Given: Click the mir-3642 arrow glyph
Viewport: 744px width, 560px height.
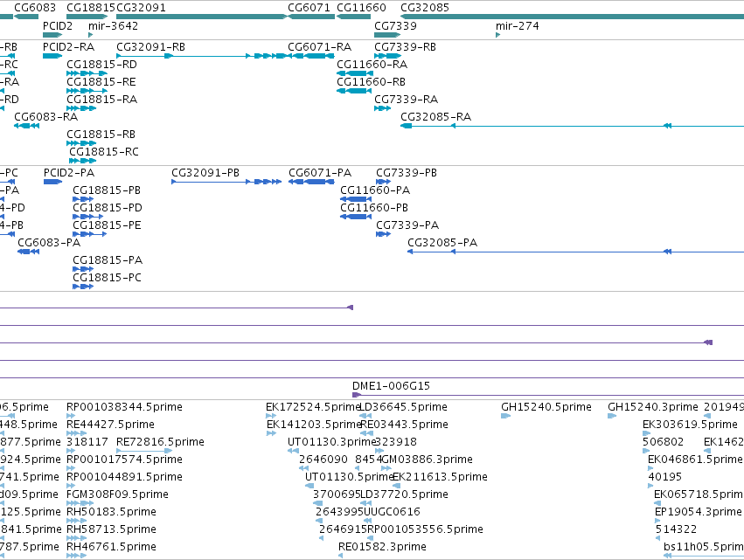Looking at the screenshot, I should click(x=91, y=35).
